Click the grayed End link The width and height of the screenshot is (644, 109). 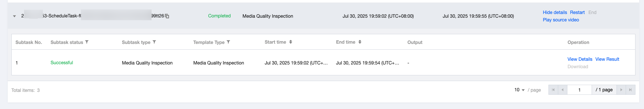(592, 12)
